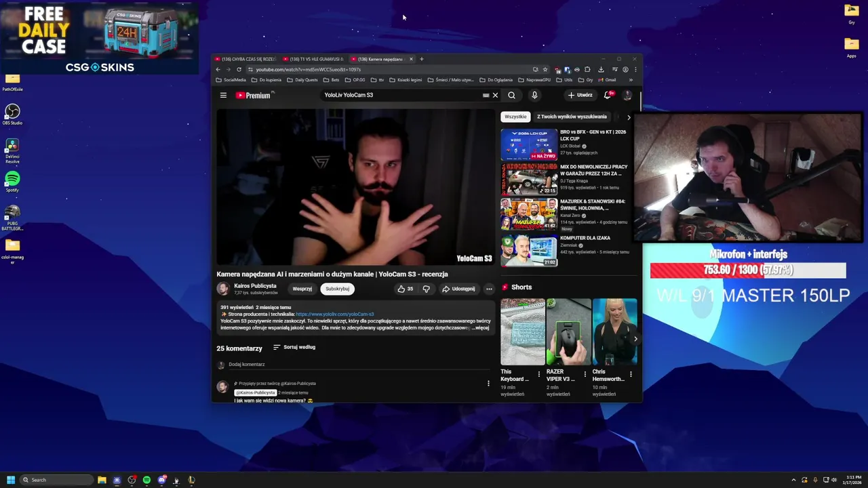Switch to the CHYBA CZAS SIĘ ROZE tab
Viewport: 868px width, 488px height.
[245, 59]
